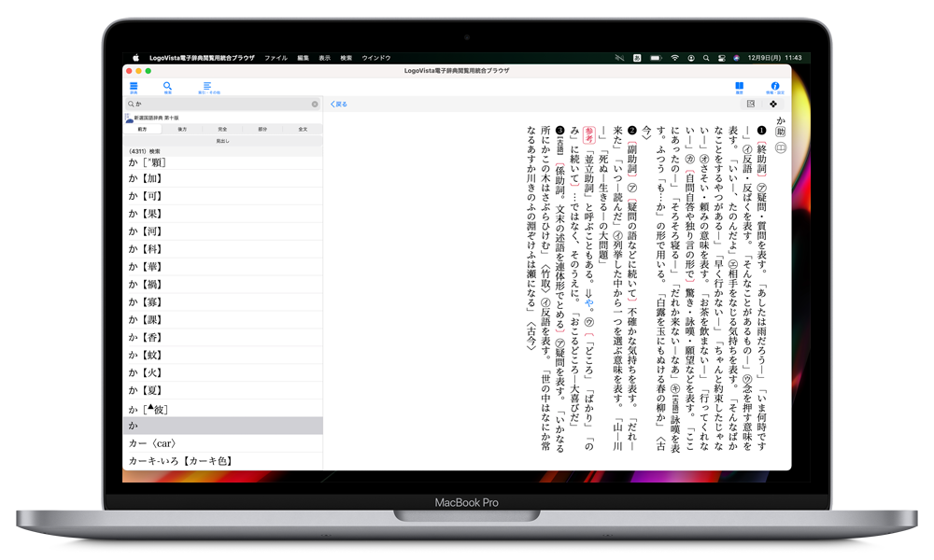Open the 辞典 dictionary list toolbar icon
This screenshot has width=934, height=560.
pyautogui.click(x=134, y=88)
